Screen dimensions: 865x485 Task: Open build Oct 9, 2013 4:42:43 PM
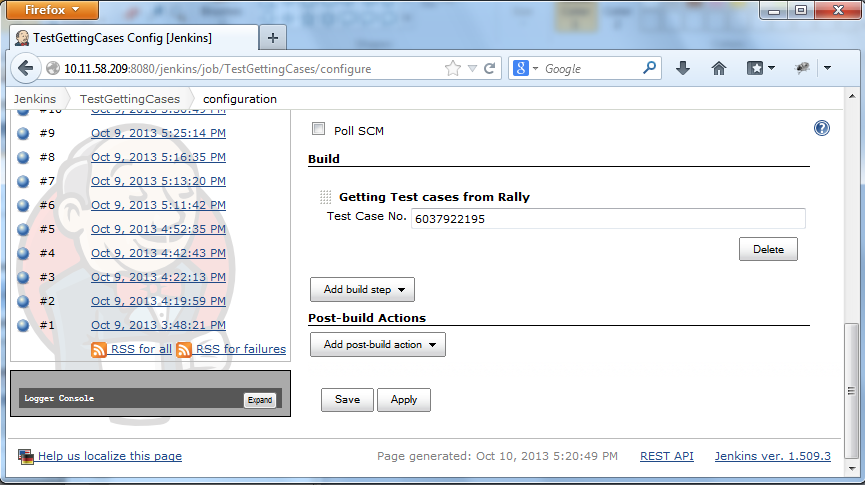coord(158,253)
